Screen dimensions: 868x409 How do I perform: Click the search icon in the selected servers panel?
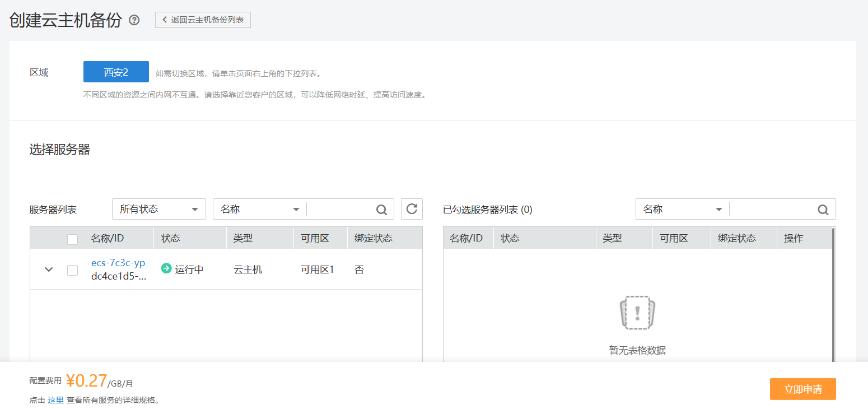(823, 209)
